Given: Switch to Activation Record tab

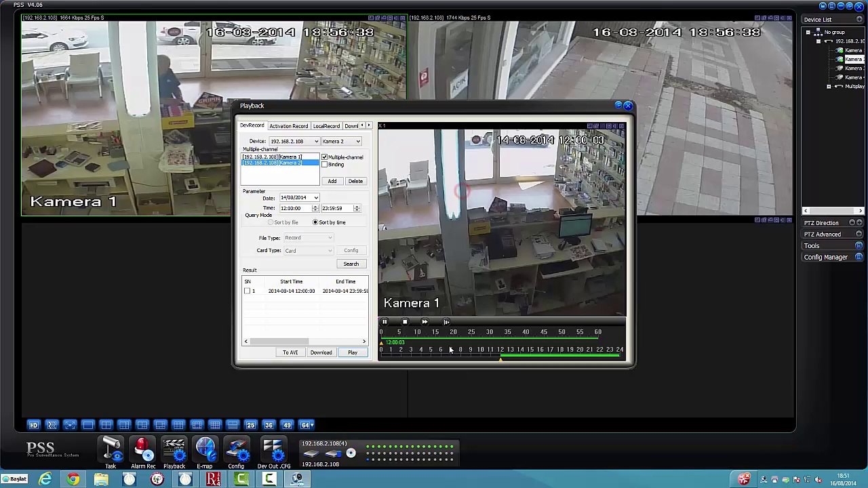Looking at the screenshot, I should coord(288,126).
